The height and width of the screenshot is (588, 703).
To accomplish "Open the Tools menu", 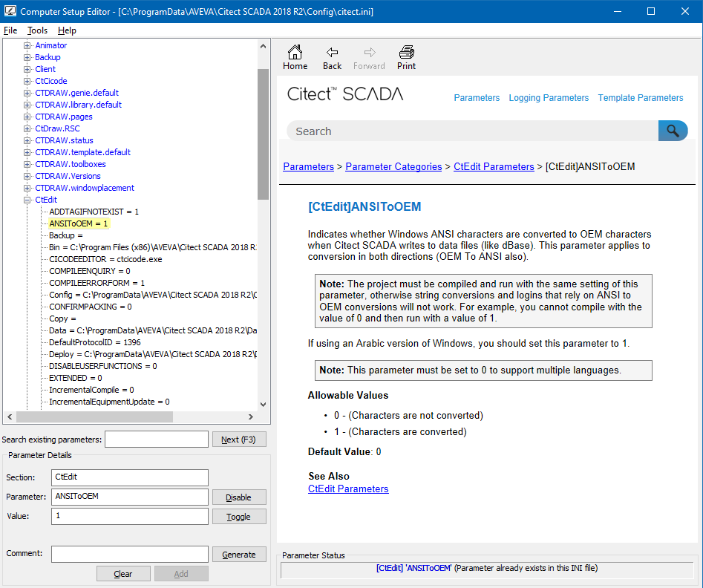I will tap(37, 30).
